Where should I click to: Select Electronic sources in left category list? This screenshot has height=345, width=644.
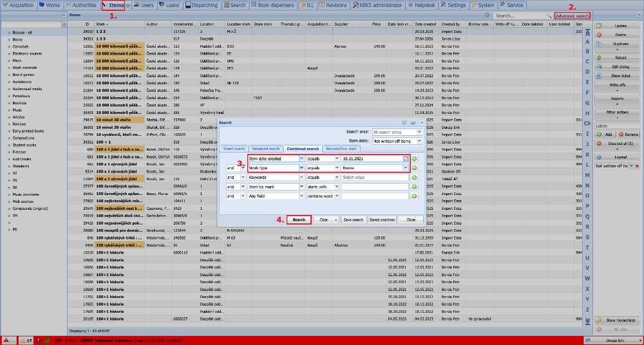[27, 53]
